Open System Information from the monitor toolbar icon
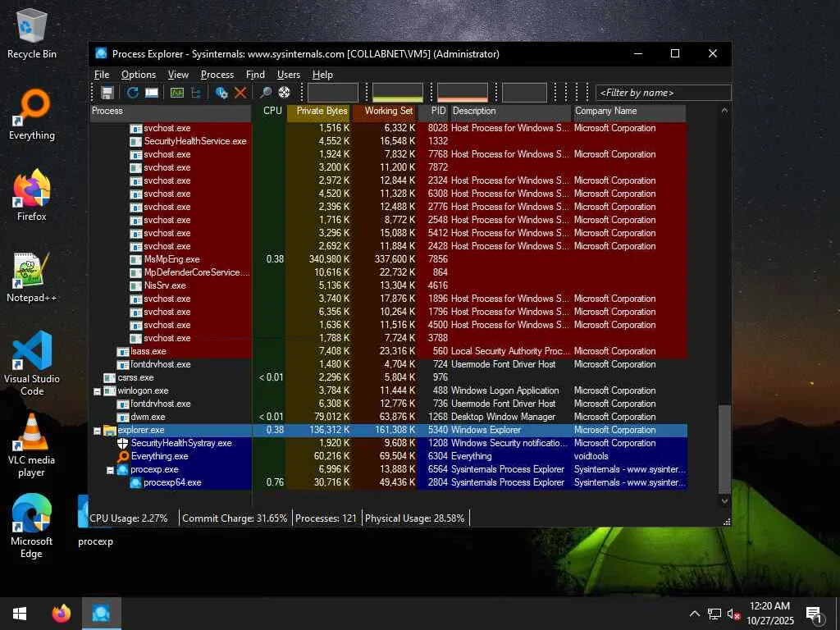Viewport: 840px width, 630px height. point(152,93)
